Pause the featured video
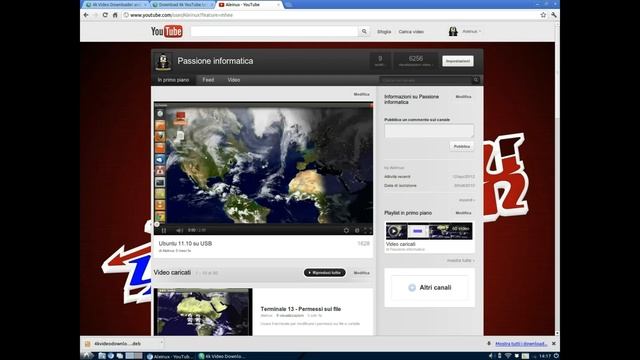 point(164,230)
